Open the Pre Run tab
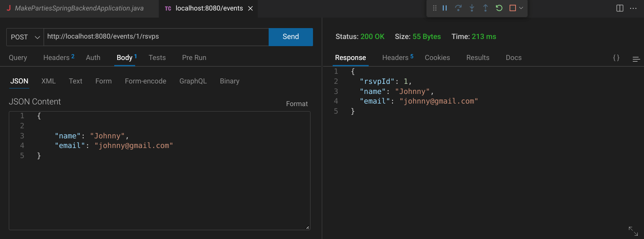The height and width of the screenshot is (239, 644). coord(194,57)
